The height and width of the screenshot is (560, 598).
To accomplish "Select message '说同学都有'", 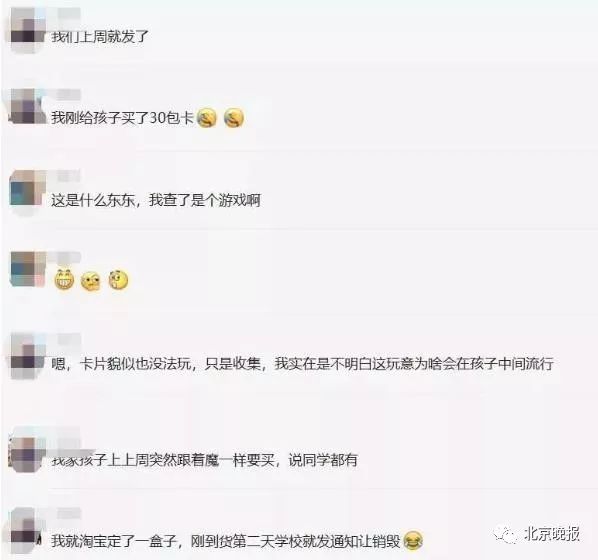I will pyautogui.click(x=323, y=460).
